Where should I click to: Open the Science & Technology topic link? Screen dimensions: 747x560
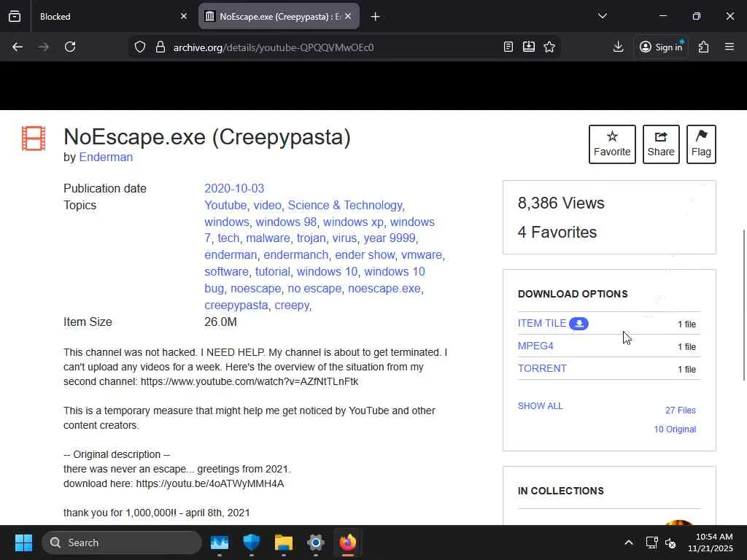click(345, 205)
